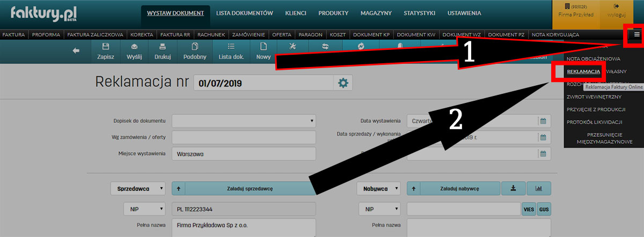Click the back arrow in toolbar
Image resolution: width=644 pixels, height=237 pixels.
click(76, 50)
